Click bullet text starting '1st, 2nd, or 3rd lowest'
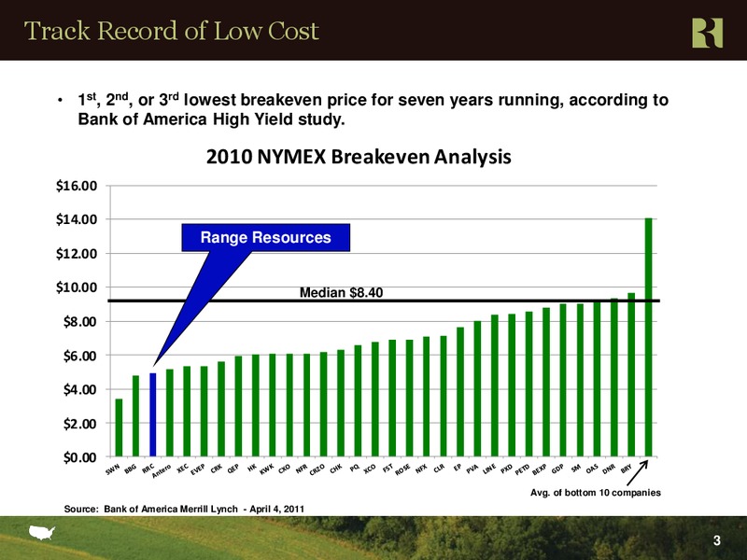 (373, 99)
